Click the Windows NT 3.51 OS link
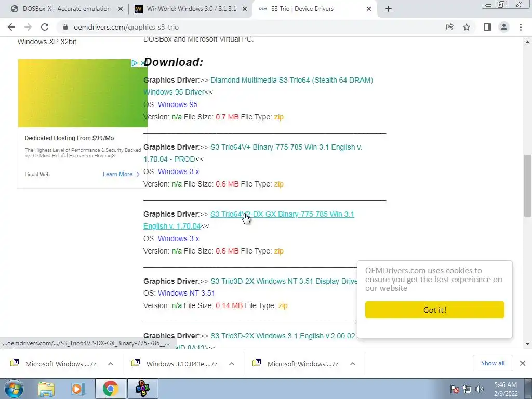This screenshot has height=399, width=532. click(187, 293)
